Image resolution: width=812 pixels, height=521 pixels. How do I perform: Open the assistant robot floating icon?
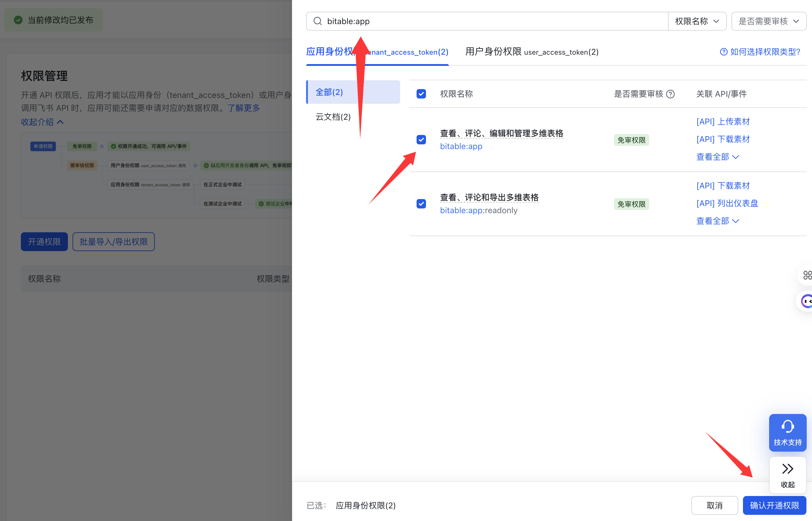(807, 301)
